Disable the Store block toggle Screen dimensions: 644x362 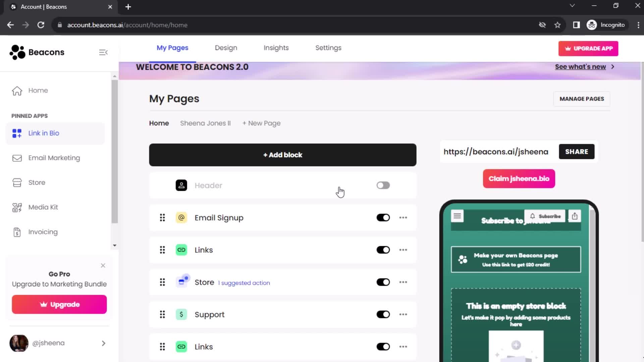383,282
